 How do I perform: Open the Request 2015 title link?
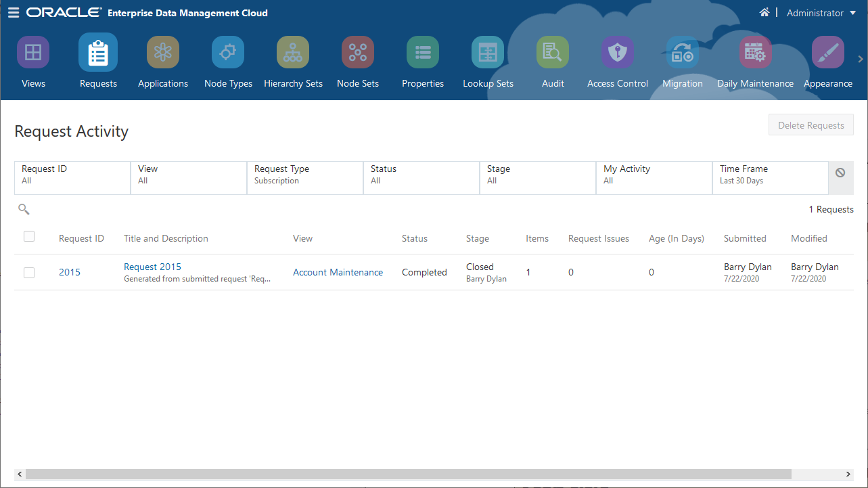tap(152, 267)
